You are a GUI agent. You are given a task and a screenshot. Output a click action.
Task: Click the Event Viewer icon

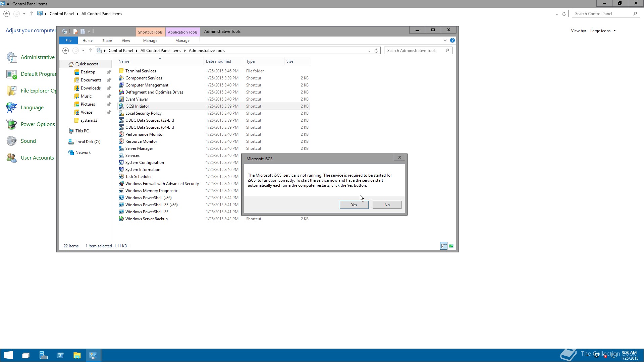121,99
